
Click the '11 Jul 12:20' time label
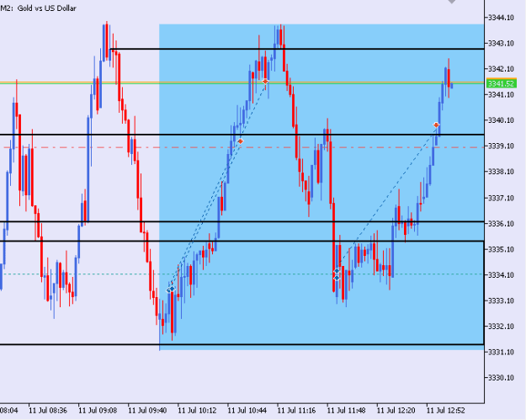pos(396,411)
